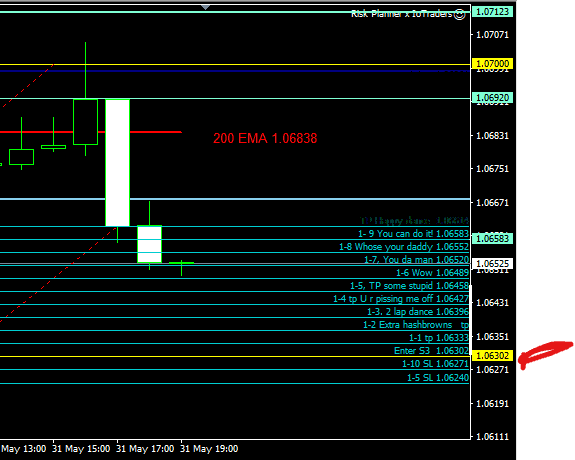Click the 1.06751 value on price scale
The width and height of the screenshot is (575, 460).
coord(492,168)
